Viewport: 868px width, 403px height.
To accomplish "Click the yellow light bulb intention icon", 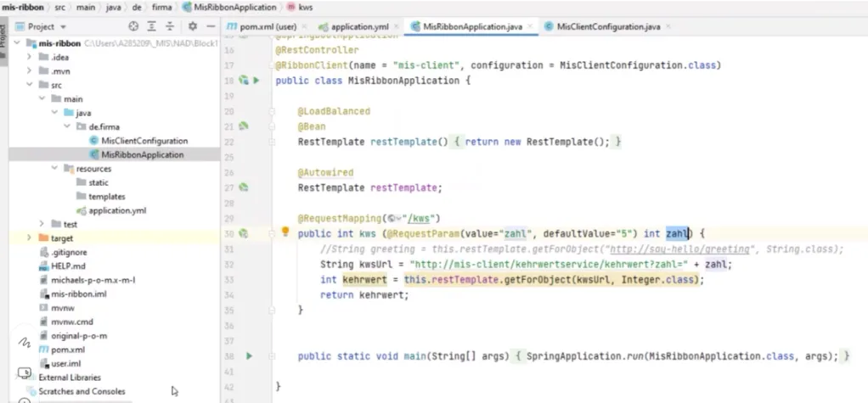I will (x=285, y=232).
